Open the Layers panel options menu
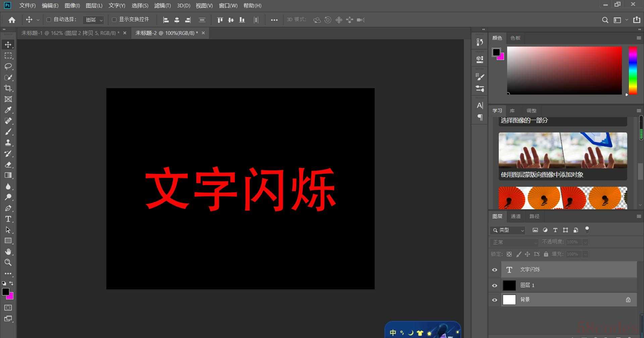Screen dimensions: 644x338 point(639,216)
